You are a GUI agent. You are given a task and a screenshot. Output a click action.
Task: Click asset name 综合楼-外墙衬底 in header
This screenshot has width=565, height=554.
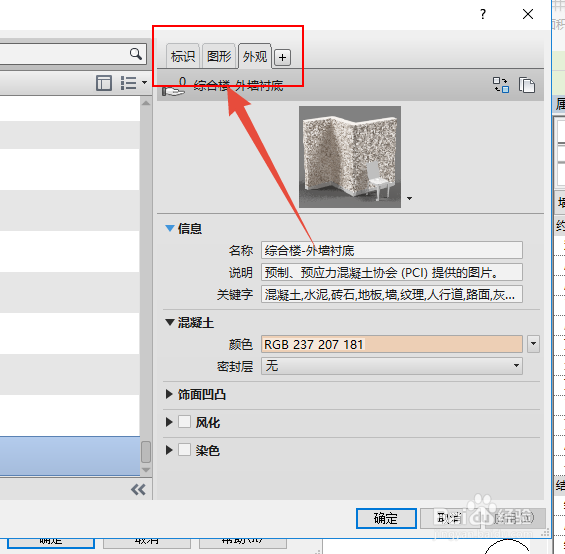[x=239, y=86]
